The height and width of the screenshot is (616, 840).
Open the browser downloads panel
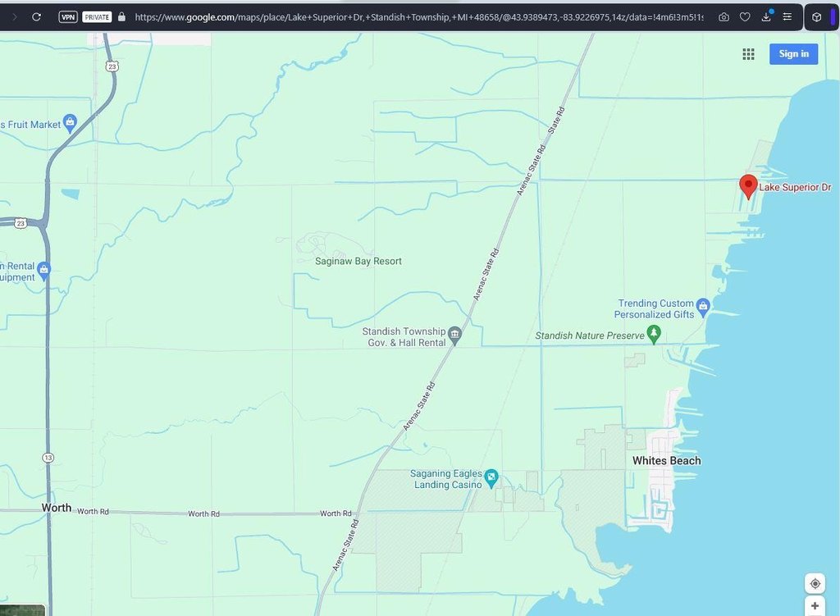point(766,16)
